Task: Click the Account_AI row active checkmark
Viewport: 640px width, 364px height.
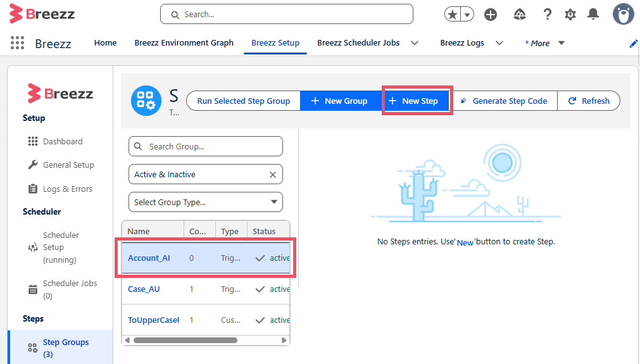Action: (x=260, y=258)
